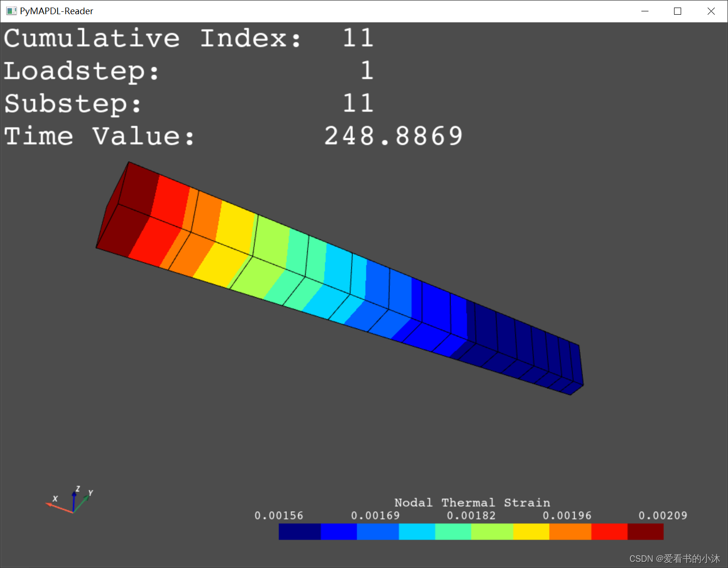
Task: Click the 0.00209 scalar bar label
Action: (663, 515)
